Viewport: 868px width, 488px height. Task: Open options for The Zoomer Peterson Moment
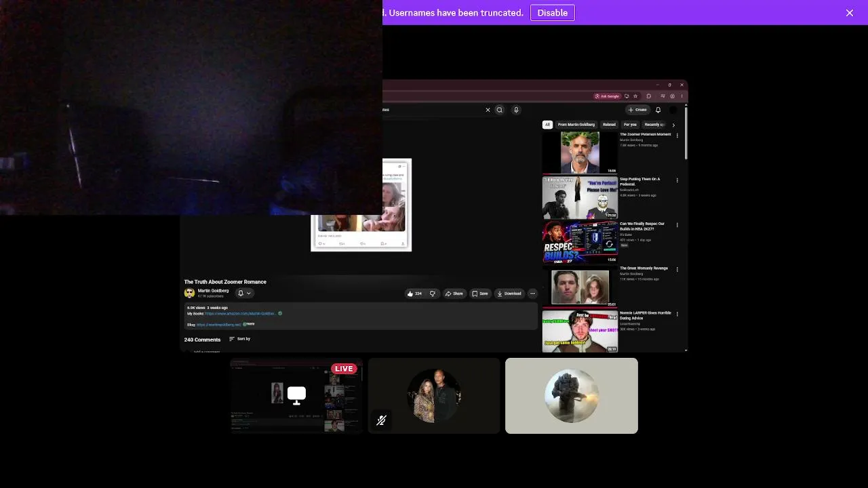(x=677, y=136)
